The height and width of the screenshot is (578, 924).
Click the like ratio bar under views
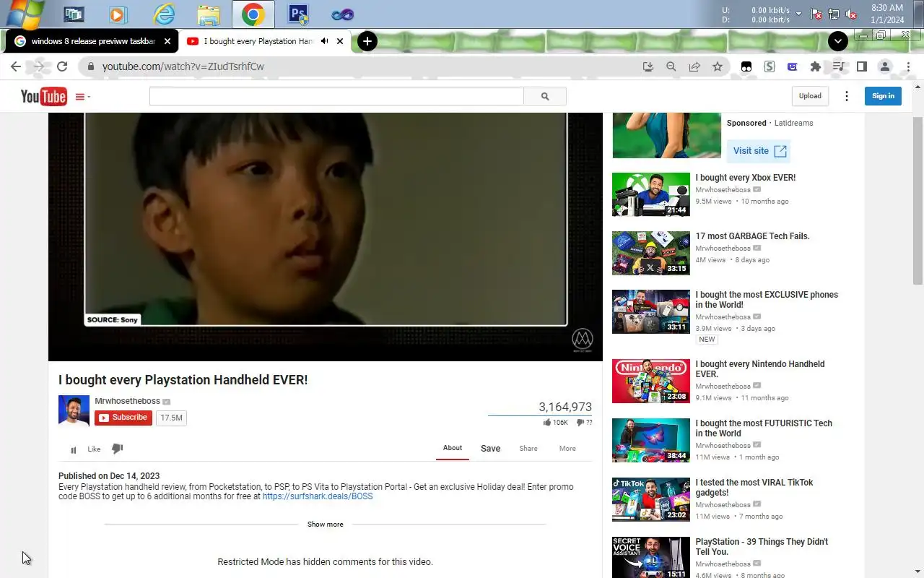click(540, 415)
